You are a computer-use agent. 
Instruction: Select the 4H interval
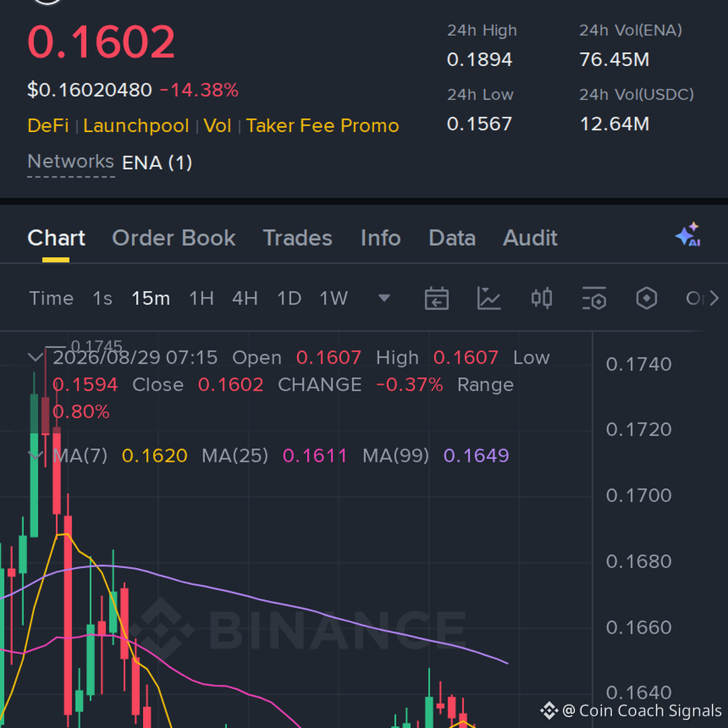tap(245, 298)
